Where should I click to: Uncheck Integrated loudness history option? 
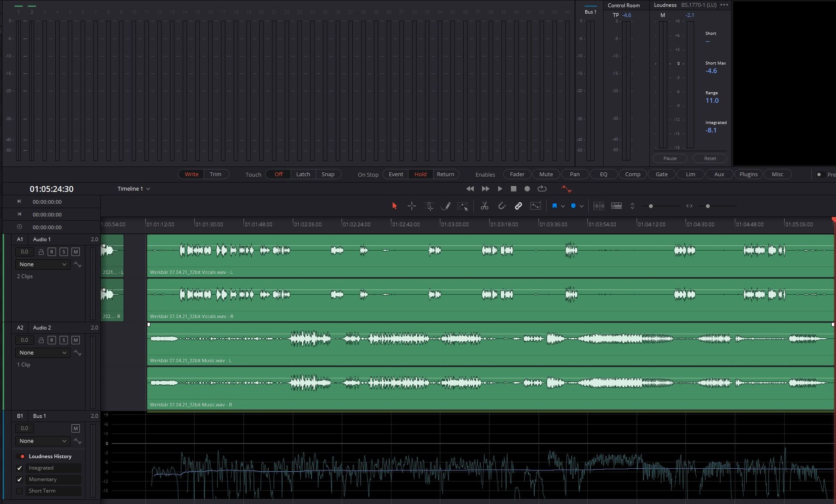(x=20, y=468)
